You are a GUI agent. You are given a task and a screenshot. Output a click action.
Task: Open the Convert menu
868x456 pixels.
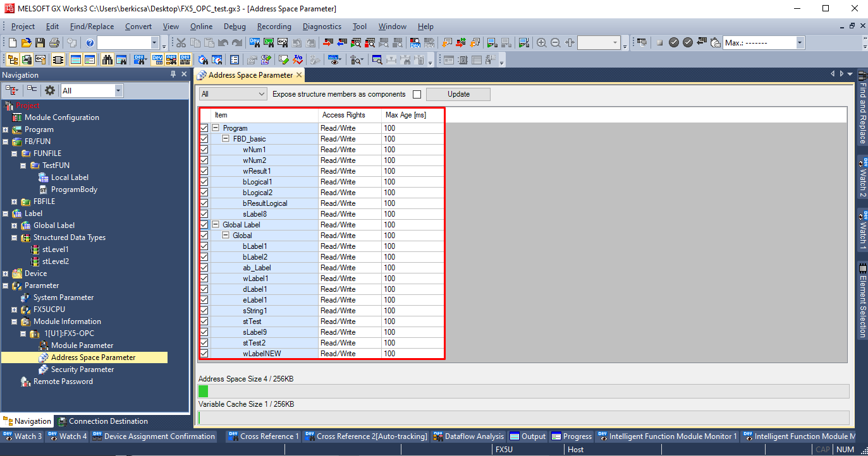pyautogui.click(x=138, y=27)
